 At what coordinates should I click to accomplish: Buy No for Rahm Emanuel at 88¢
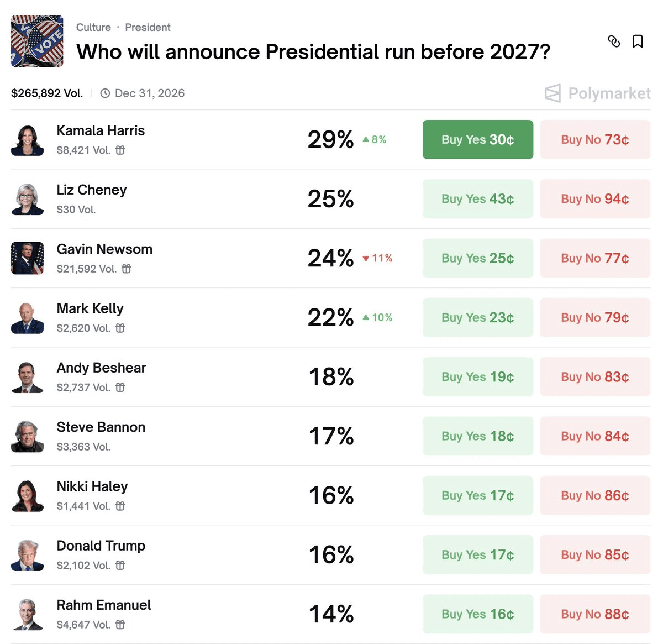coord(594,614)
